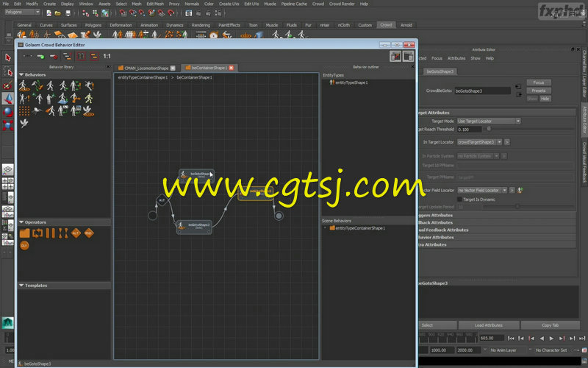Open the Attributes menu in Attribute Editor
The image size is (588, 368).
[x=456, y=59]
